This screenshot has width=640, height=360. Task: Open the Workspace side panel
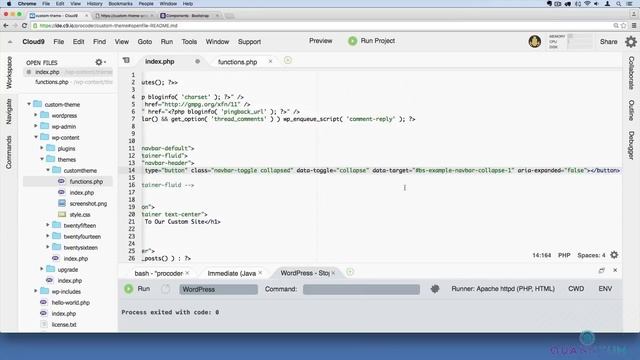9,73
